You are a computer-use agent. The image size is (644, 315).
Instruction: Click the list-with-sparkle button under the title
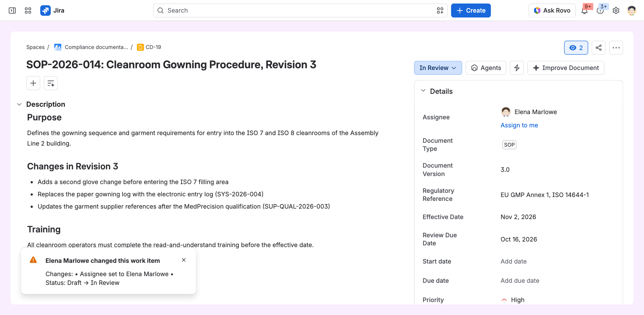click(x=51, y=83)
